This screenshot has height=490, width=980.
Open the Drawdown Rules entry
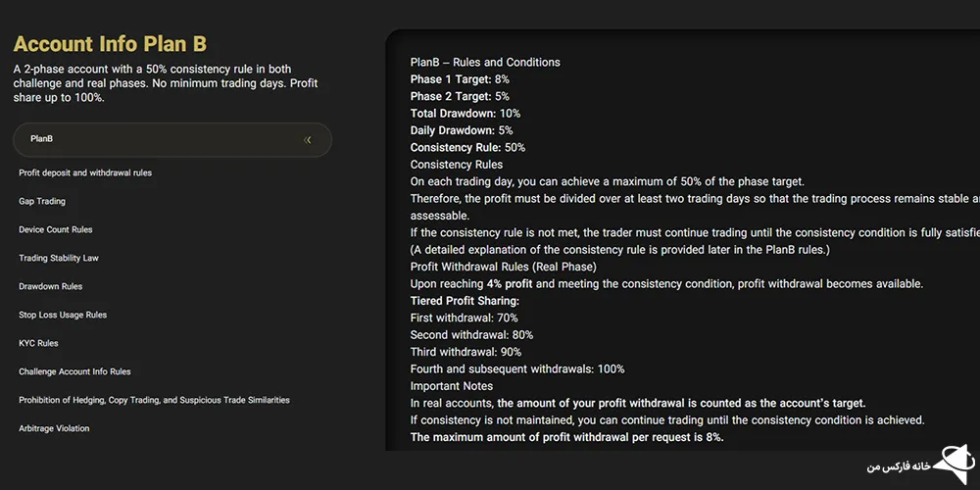point(51,286)
